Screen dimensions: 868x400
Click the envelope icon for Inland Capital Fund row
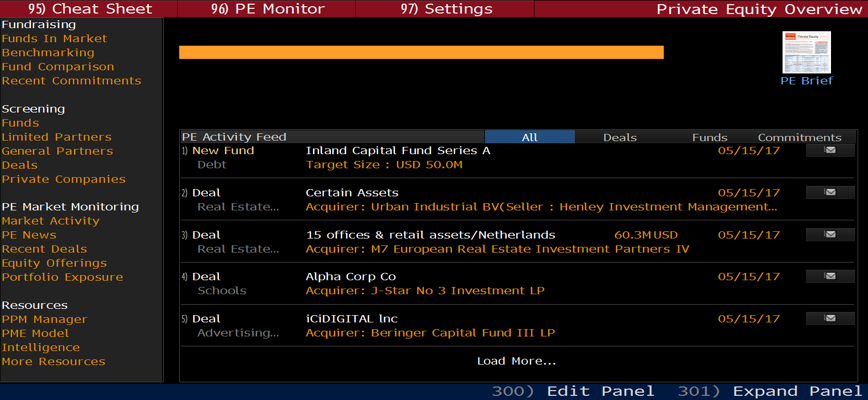click(830, 151)
